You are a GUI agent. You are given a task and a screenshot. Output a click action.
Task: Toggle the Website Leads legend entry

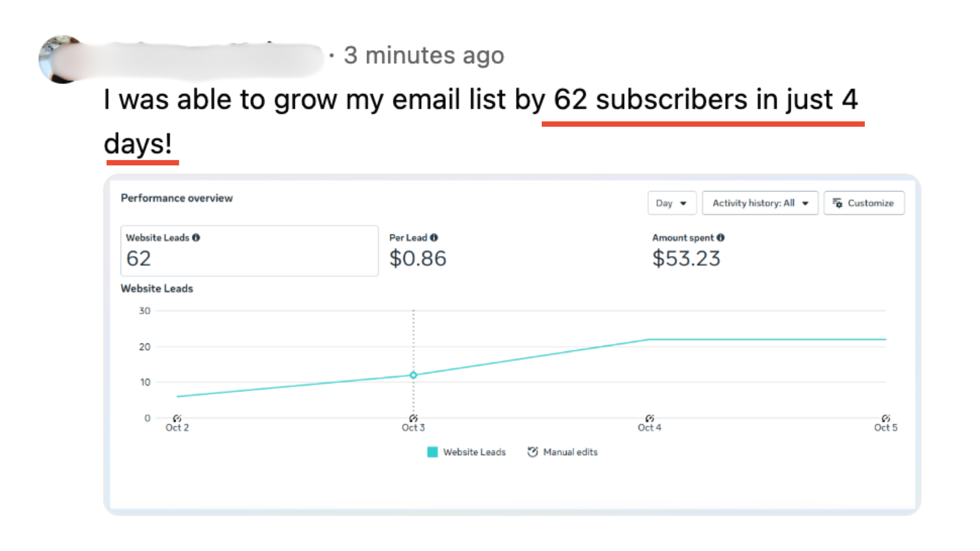(466, 452)
